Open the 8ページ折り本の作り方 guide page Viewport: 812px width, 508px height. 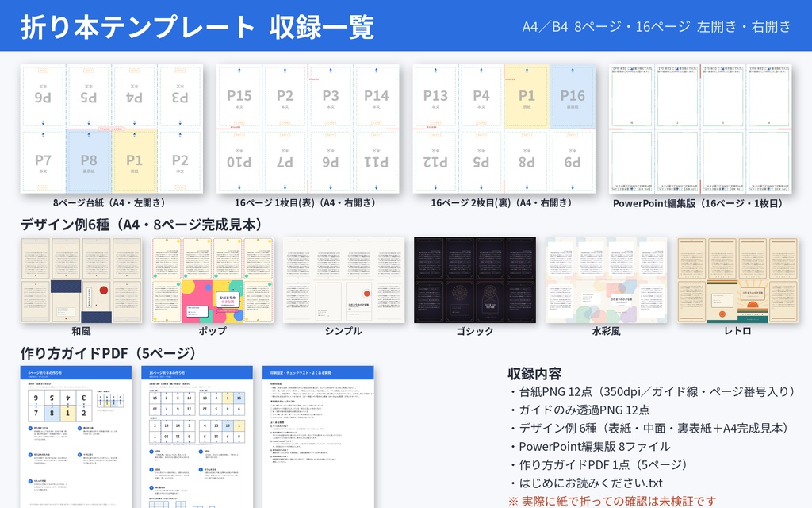(x=76, y=437)
